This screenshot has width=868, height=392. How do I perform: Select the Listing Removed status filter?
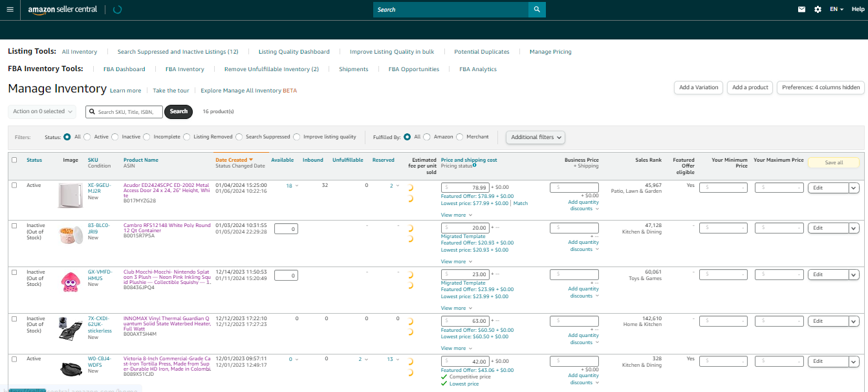187,137
